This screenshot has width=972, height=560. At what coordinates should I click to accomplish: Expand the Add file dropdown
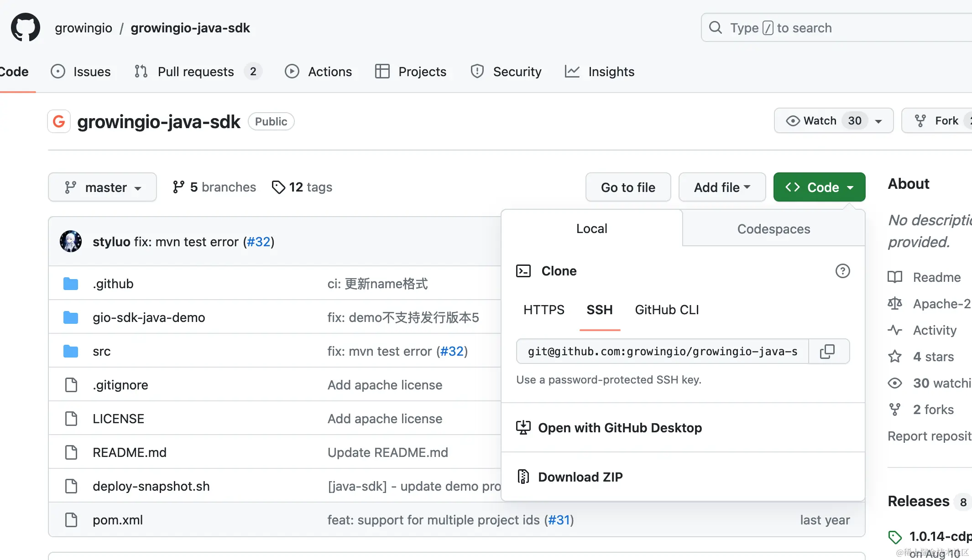(722, 187)
